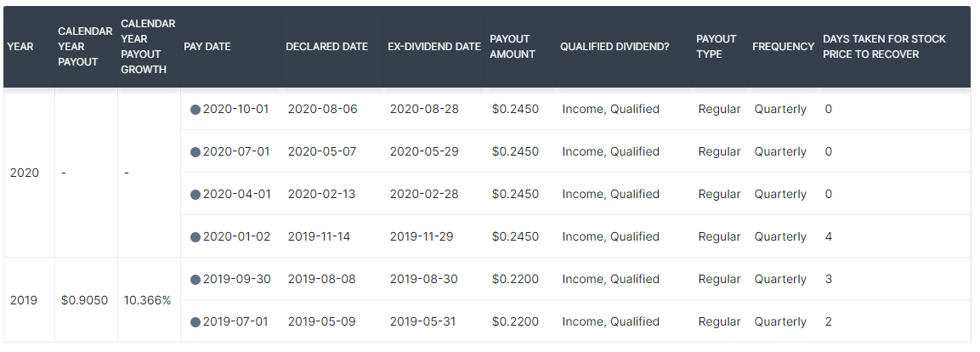Click the Days Taken For Stock Price header
The height and width of the screenshot is (352, 980).
click(x=884, y=46)
